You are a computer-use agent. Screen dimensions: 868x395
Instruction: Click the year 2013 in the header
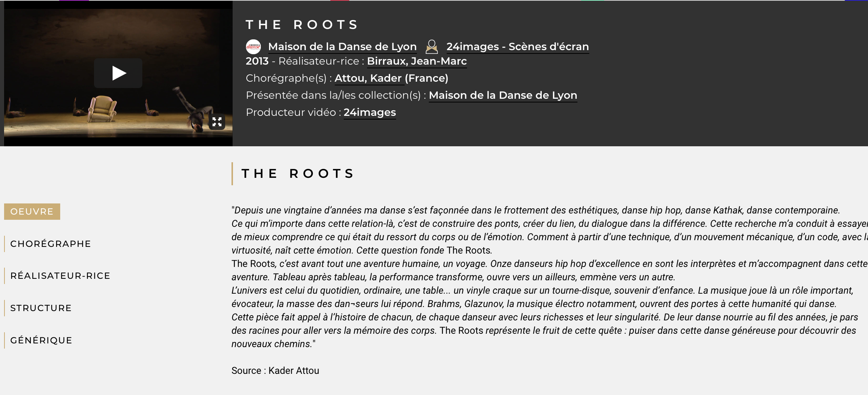point(257,61)
